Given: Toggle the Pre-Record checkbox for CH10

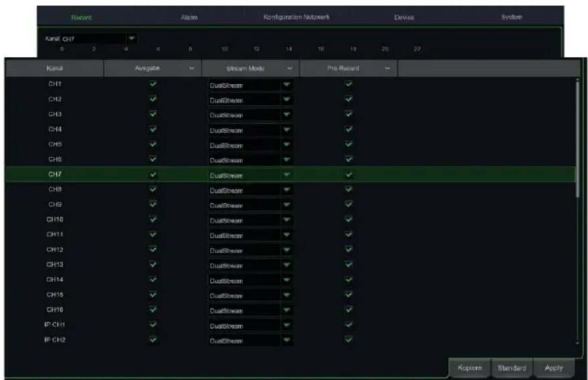Looking at the screenshot, I should coord(349,219).
